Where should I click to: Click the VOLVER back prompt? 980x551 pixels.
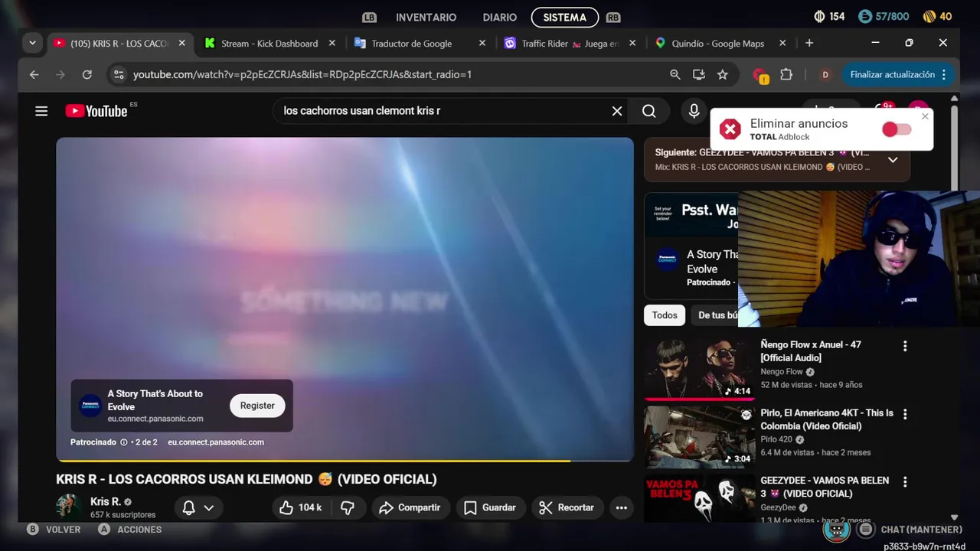[x=54, y=530]
